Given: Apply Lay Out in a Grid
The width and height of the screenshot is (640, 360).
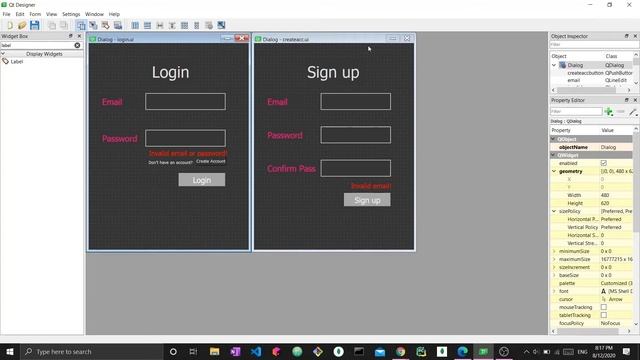Looking at the screenshot, I should [x=184, y=25].
